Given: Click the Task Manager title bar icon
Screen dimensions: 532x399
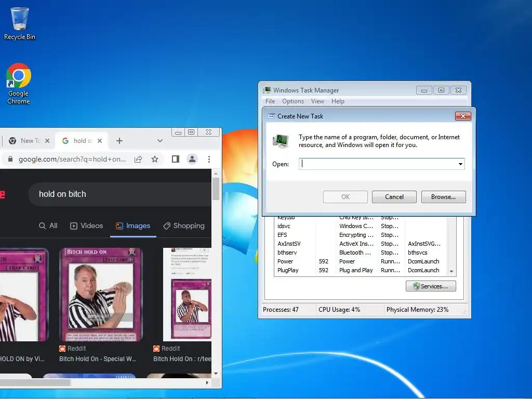Looking at the screenshot, I should click(x=268, y=90).
